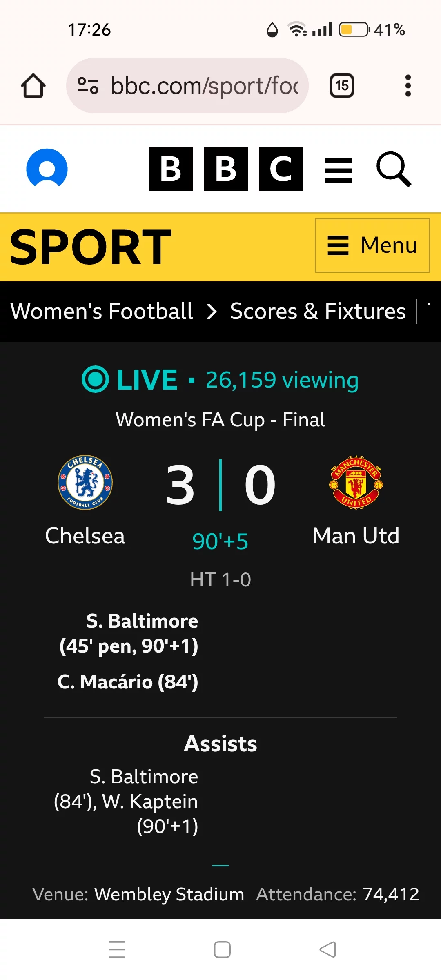The width and height of the screenshot is (441, 980).
Task: Select the Scores & Fixtures tab
Action: (318, 311)
